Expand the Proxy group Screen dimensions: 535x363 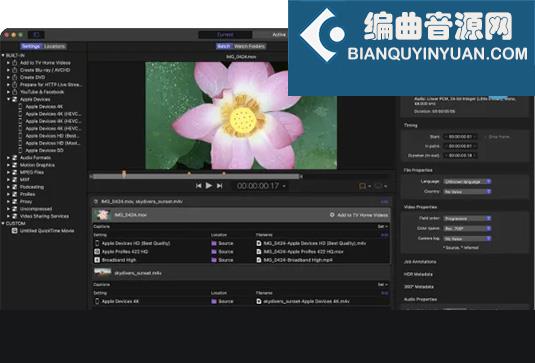click(x=9, y=201)
